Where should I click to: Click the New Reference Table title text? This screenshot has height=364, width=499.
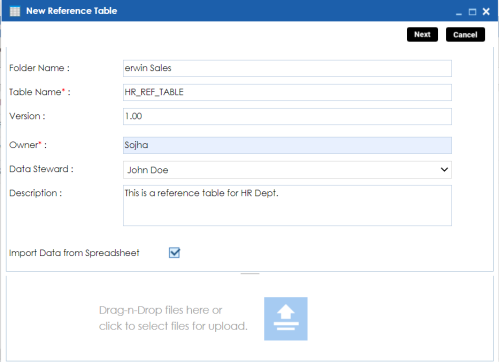pyautogui.click(x=72, y=11)
